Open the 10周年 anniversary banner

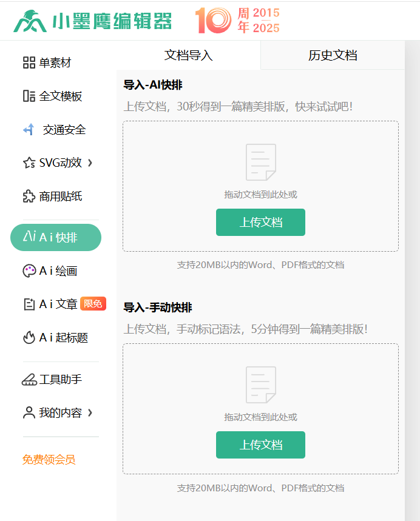(x=237, y=21)
